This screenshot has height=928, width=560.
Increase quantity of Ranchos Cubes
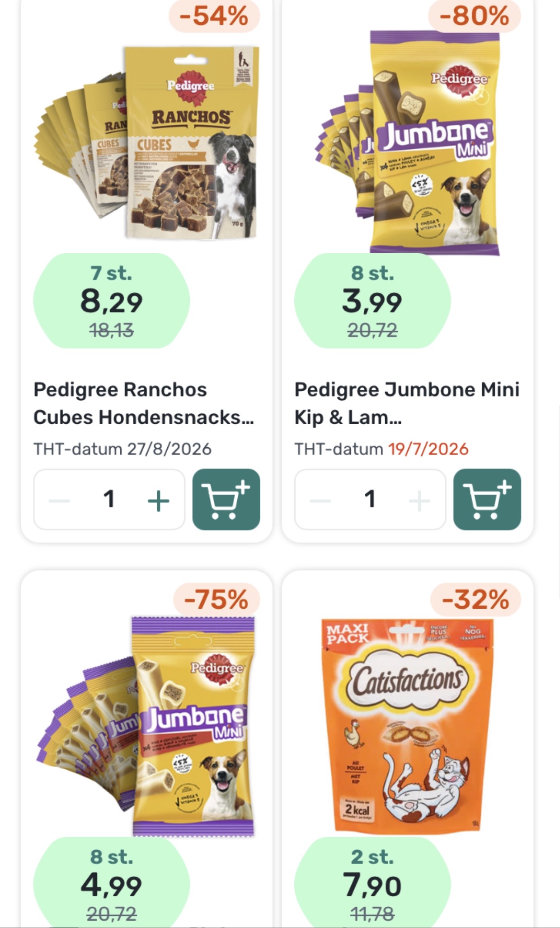[x=158, y=501]
